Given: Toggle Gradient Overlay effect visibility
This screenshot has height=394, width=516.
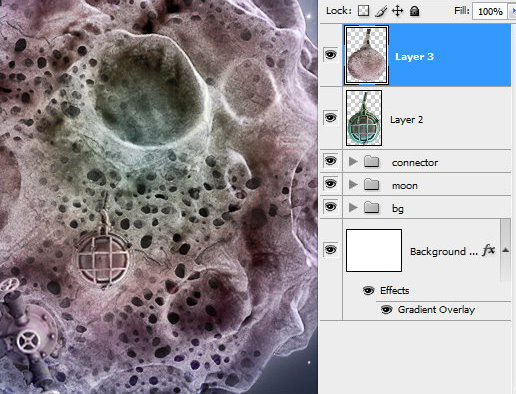Looking at the screenshot, I should [x=386, y=310].
